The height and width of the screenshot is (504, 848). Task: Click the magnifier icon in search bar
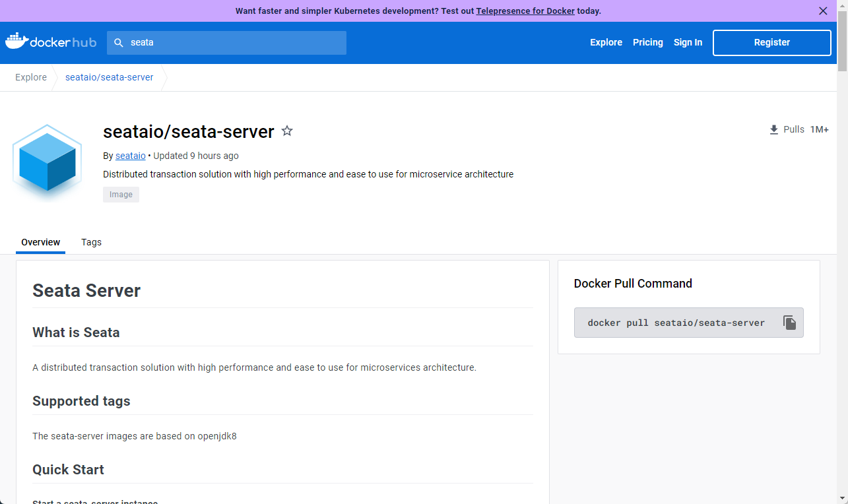(x=119, y=43)
